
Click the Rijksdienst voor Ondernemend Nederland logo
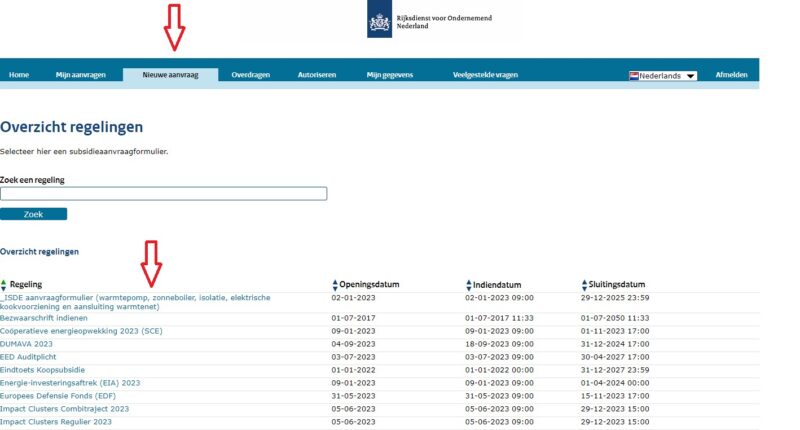(380, 23)
